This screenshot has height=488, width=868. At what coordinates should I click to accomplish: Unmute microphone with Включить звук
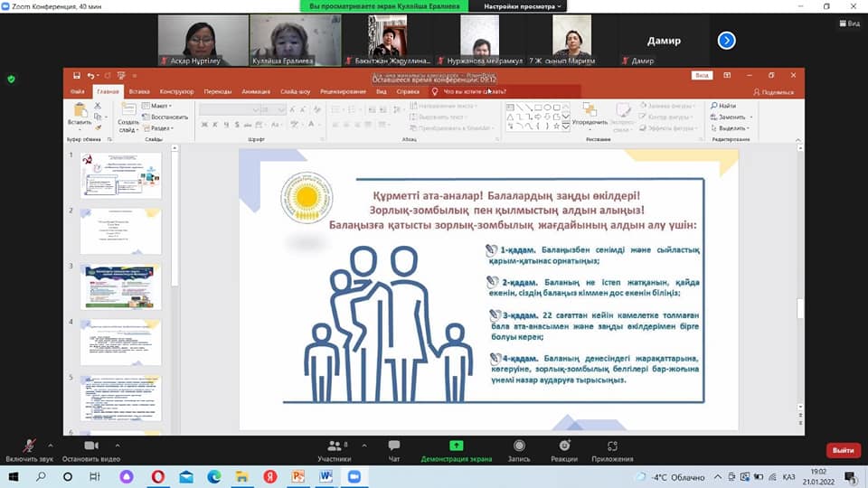[29, 447]
